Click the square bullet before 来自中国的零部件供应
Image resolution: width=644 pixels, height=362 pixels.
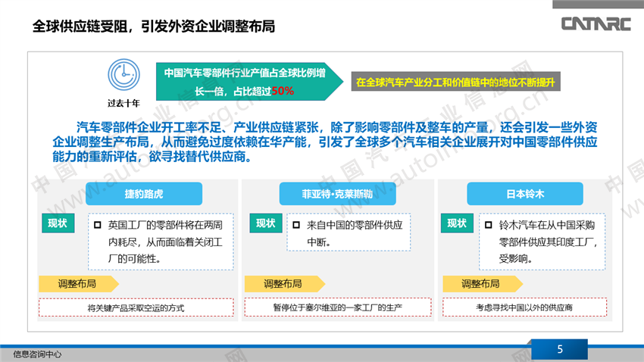coord(296,225)
